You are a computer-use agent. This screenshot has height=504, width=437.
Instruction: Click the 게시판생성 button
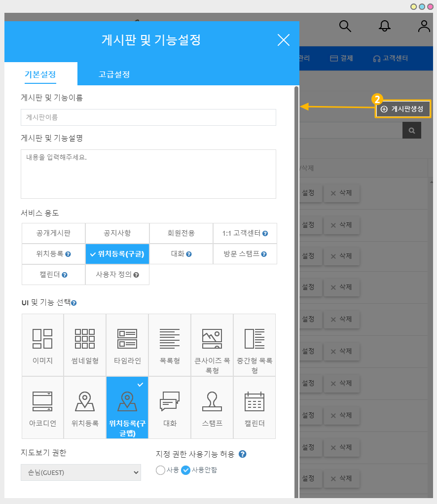tap(403, 109)
